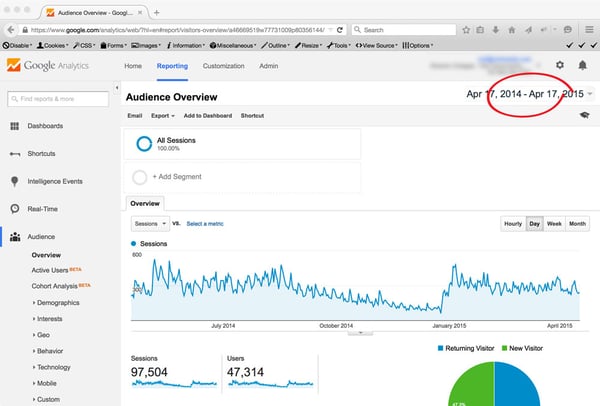This screenshot has height=406, width=600.
Task: Expand Mobile in Audience menu
Action: click(x=47, y=383)
